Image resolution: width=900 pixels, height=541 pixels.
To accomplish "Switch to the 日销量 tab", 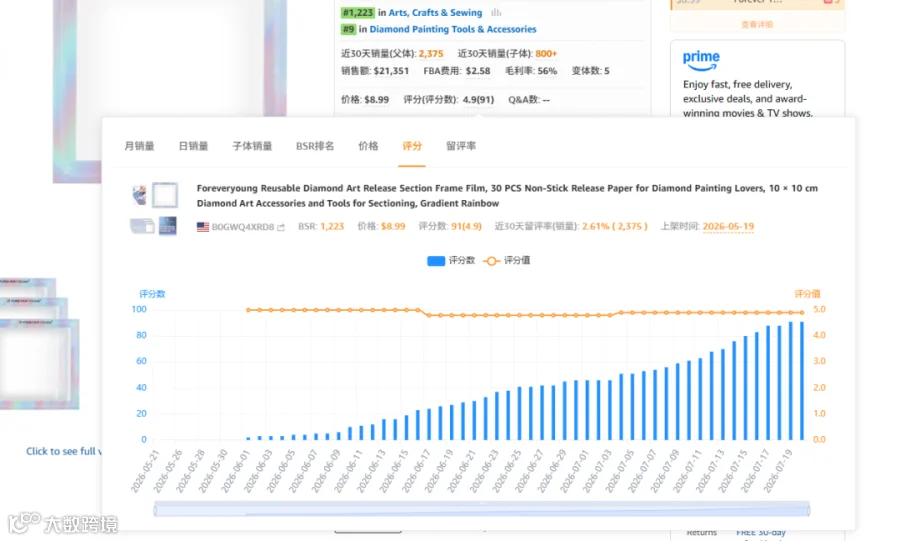I will (x=193, y=146).
